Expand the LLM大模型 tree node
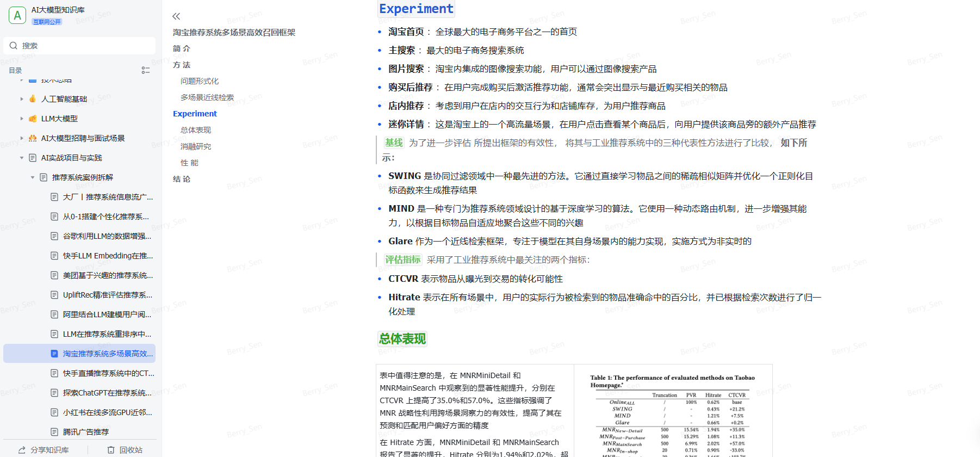 point(22,119)
